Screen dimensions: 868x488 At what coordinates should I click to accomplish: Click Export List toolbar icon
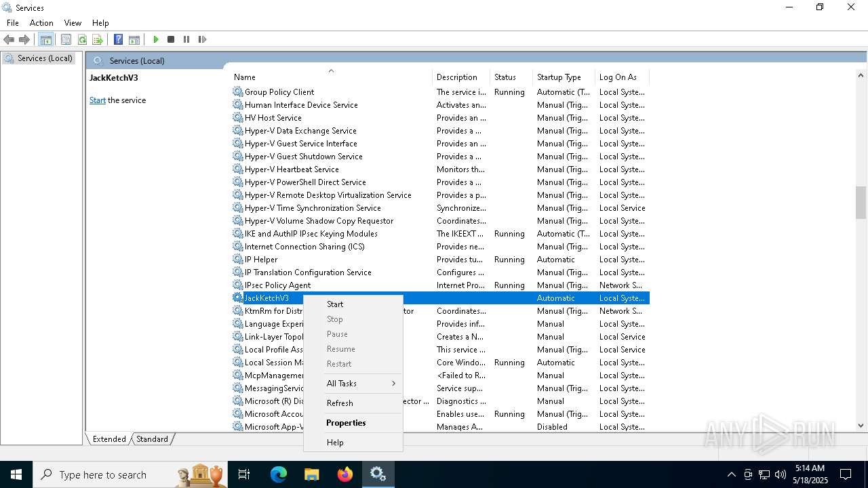pyautogui.click(x=98, y=39)
